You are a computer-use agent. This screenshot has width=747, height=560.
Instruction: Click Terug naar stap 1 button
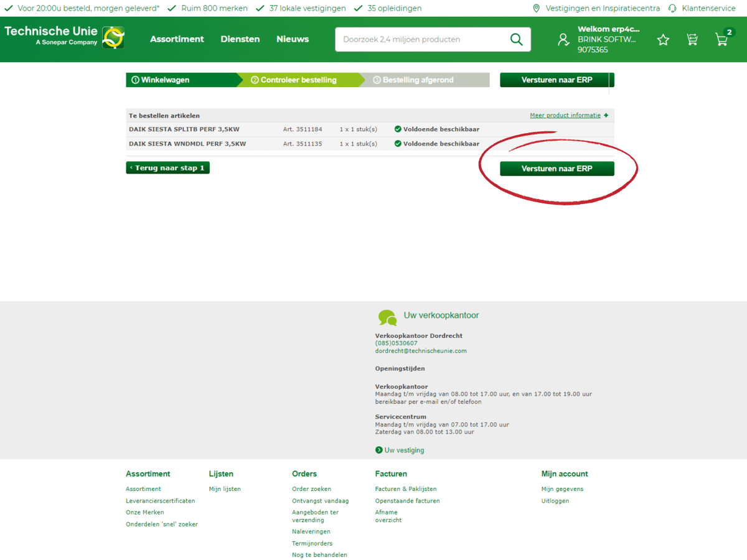167,168
